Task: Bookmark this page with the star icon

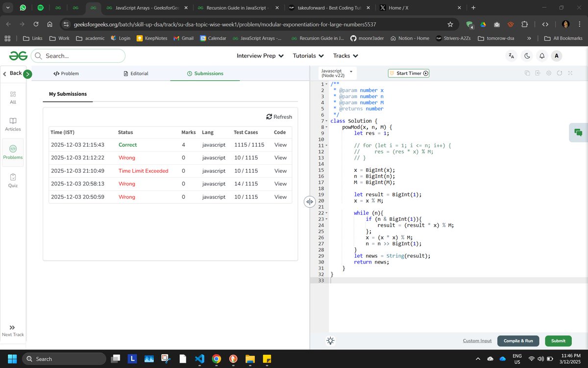Action: [x=450, y=24]
